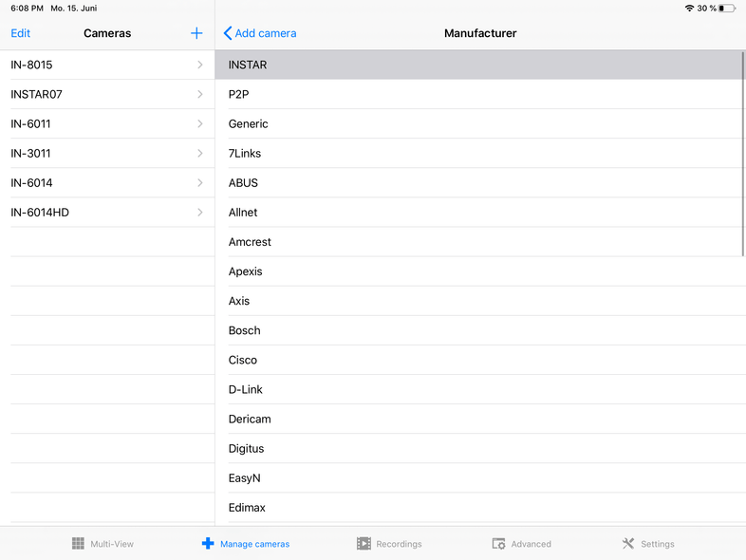The height and width of the screenshot is (560, 746).
Task: Open the Settings tools icon
Action: 628,543
